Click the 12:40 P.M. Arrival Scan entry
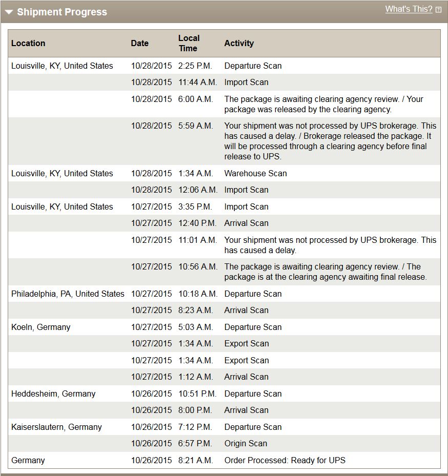Image resolution: width=448 pixels, height=476 pixels. [246, 223]
